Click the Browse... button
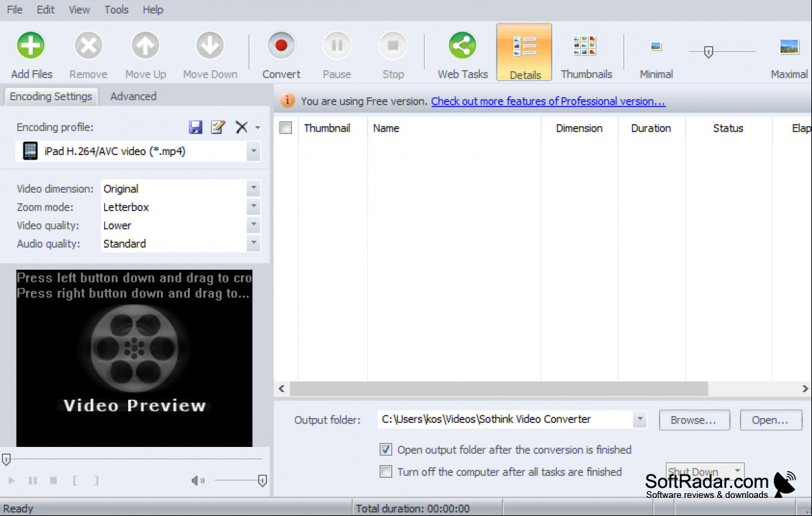The image size is (812, 516). [693, 420]
